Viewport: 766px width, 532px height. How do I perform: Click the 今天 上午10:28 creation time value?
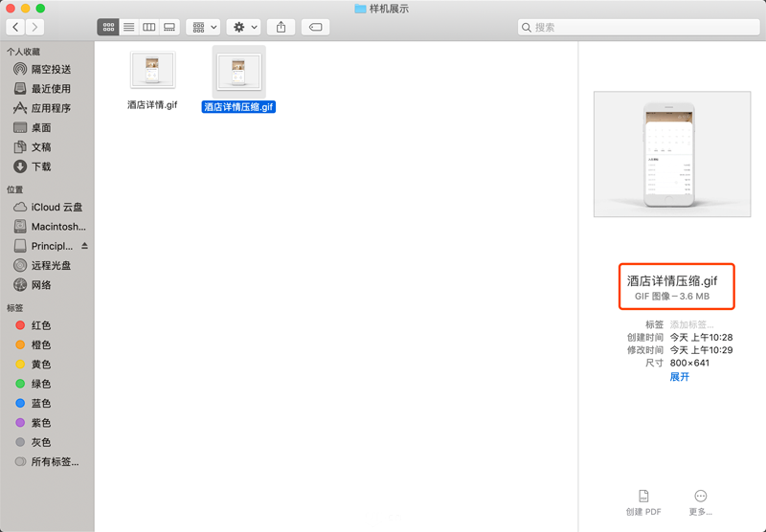(x=701, y=337)
